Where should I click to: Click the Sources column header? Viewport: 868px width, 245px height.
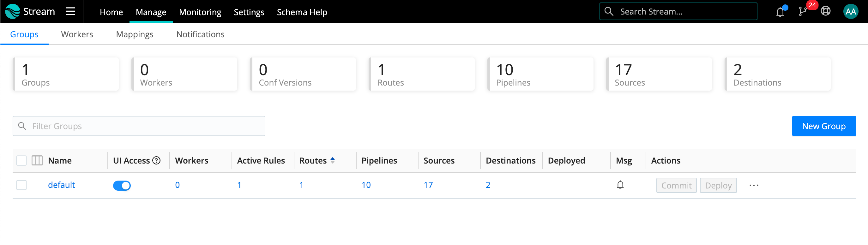pos(439,160)
